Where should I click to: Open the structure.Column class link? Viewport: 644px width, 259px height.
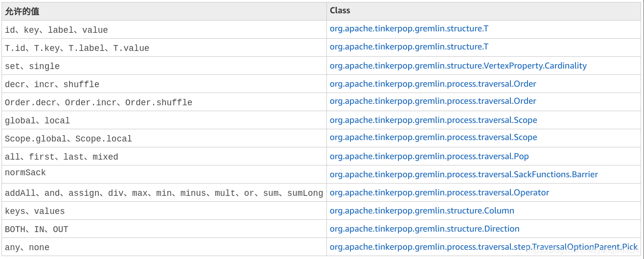422,211
